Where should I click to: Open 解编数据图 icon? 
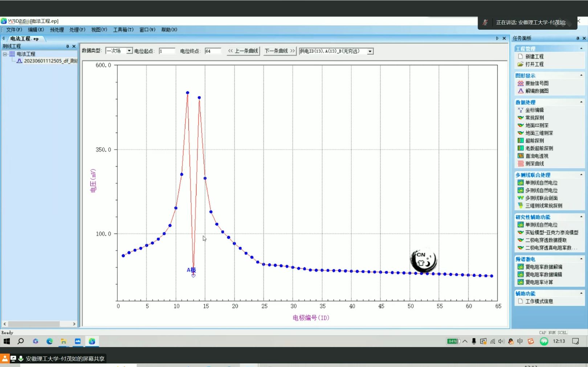(520, 91)
